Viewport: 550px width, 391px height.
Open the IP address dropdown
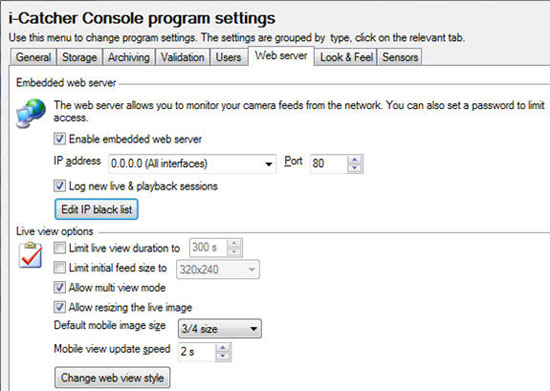(x=192, y=163)
